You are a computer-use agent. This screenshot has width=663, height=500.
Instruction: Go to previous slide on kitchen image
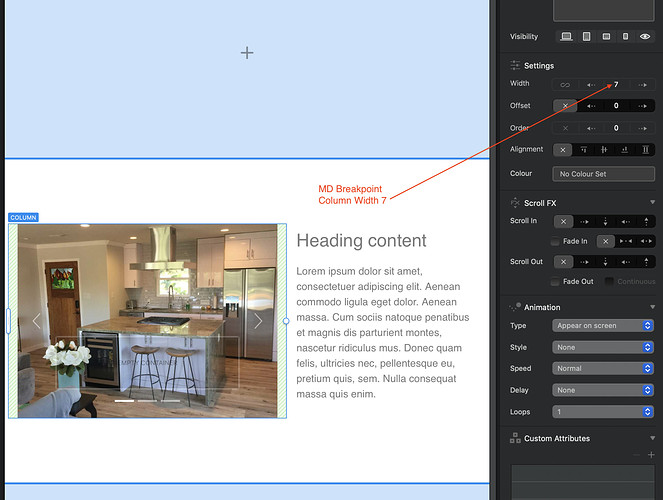click(x=37, y=321)
